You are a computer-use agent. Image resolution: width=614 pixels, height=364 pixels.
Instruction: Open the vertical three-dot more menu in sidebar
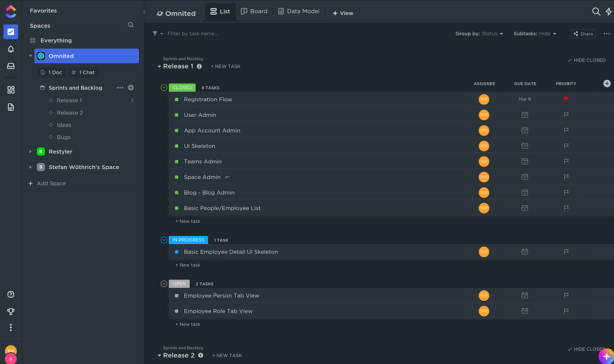tap(10, 327)
